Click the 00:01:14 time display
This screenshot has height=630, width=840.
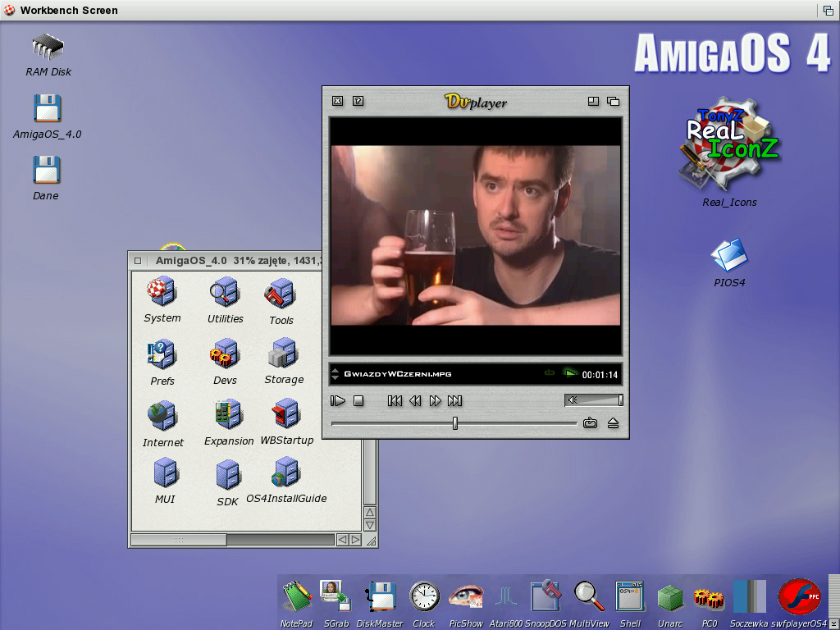pos(600,374)
